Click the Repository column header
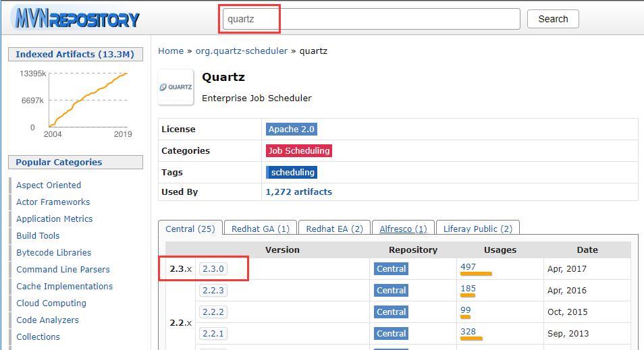 click(412, 250)
